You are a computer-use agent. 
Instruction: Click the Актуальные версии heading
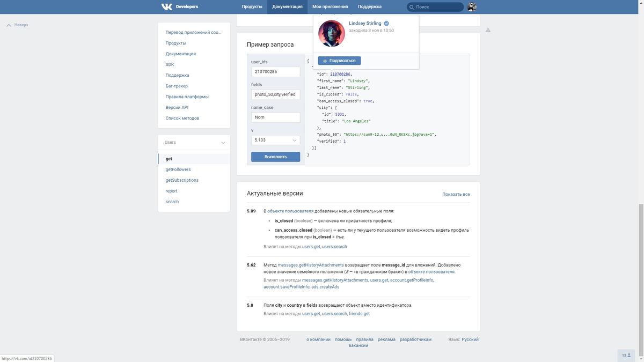click(275, 194)
